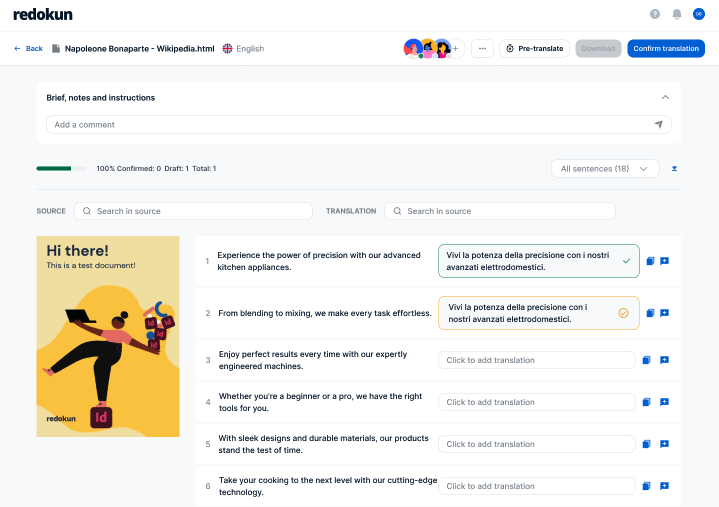Add comment on sentence 4

[664, 402]
